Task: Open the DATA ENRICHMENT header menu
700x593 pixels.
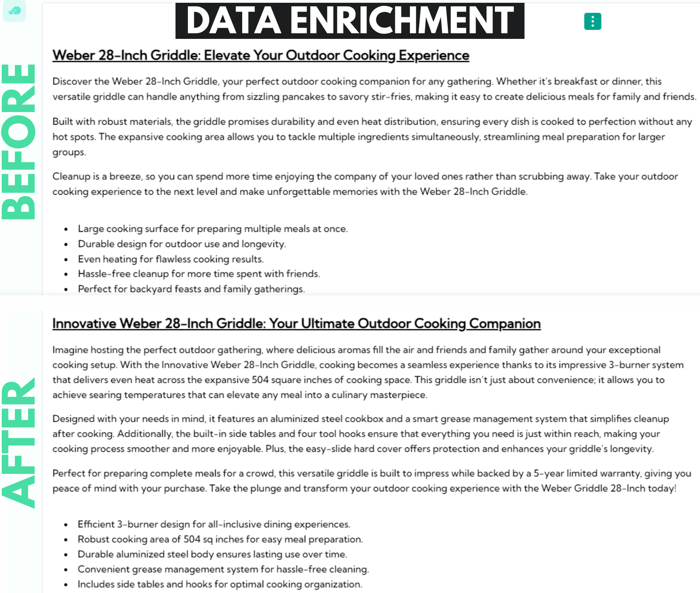Action: pos(593,21)
